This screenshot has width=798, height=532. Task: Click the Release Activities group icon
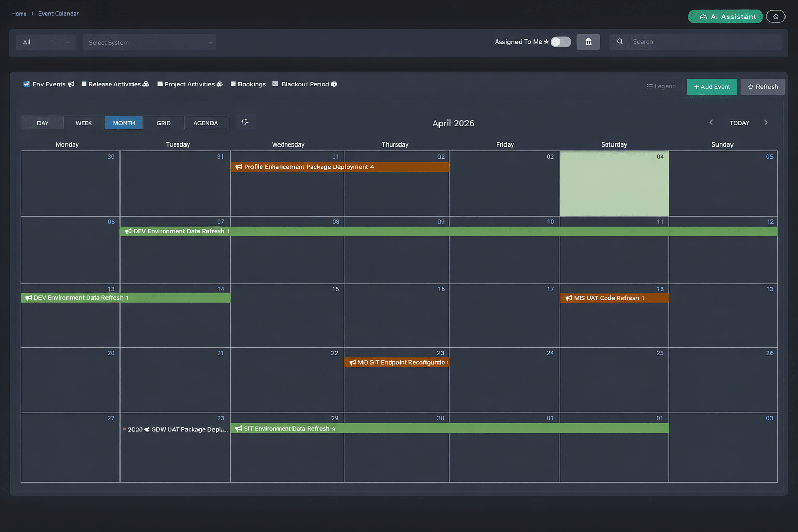point(145,84)
